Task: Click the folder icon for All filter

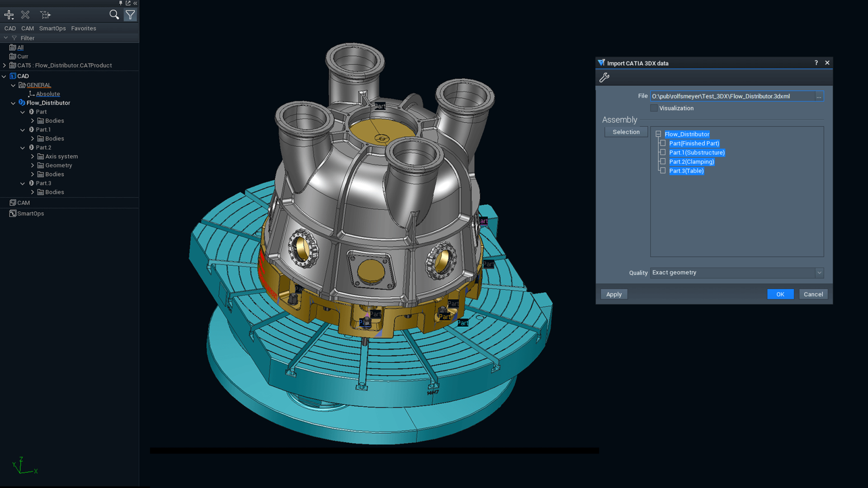Action: [x=13, y=47]
